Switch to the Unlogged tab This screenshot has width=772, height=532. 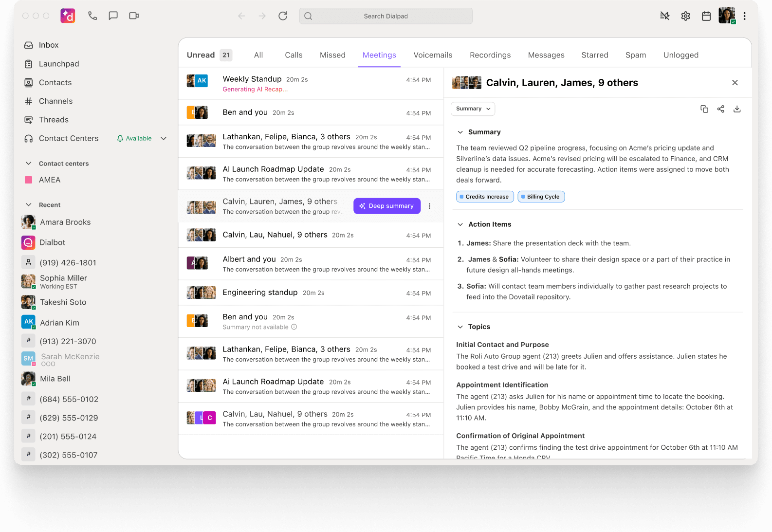681,55
